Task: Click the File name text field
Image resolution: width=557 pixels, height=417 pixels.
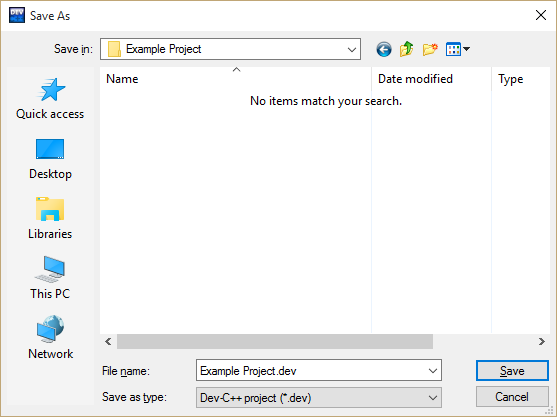Action: point(311,371)
